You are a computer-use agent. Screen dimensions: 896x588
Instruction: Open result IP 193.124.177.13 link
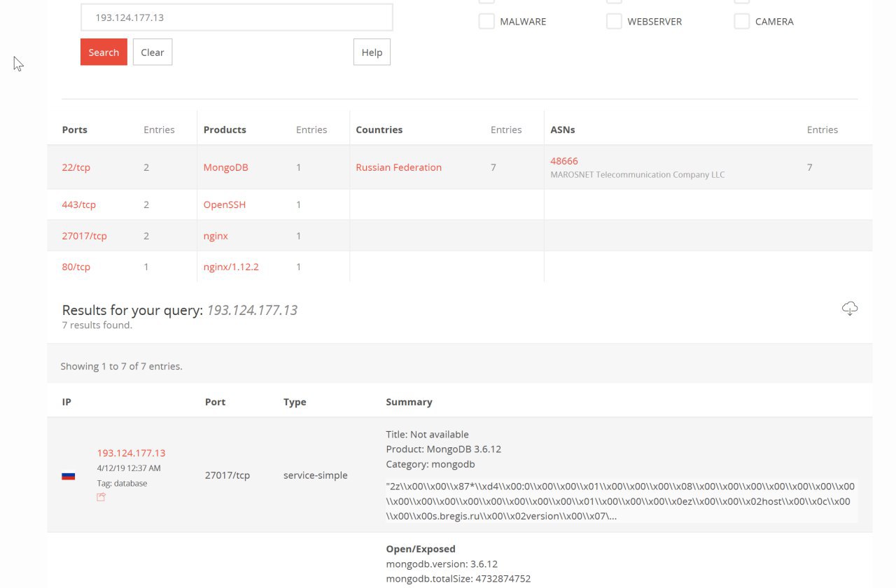(132, 453)
